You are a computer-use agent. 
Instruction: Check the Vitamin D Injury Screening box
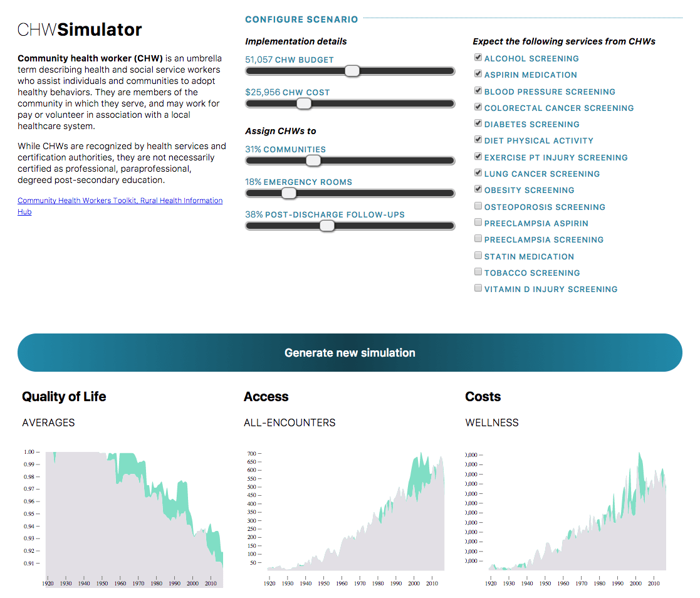tap(478, 288)
